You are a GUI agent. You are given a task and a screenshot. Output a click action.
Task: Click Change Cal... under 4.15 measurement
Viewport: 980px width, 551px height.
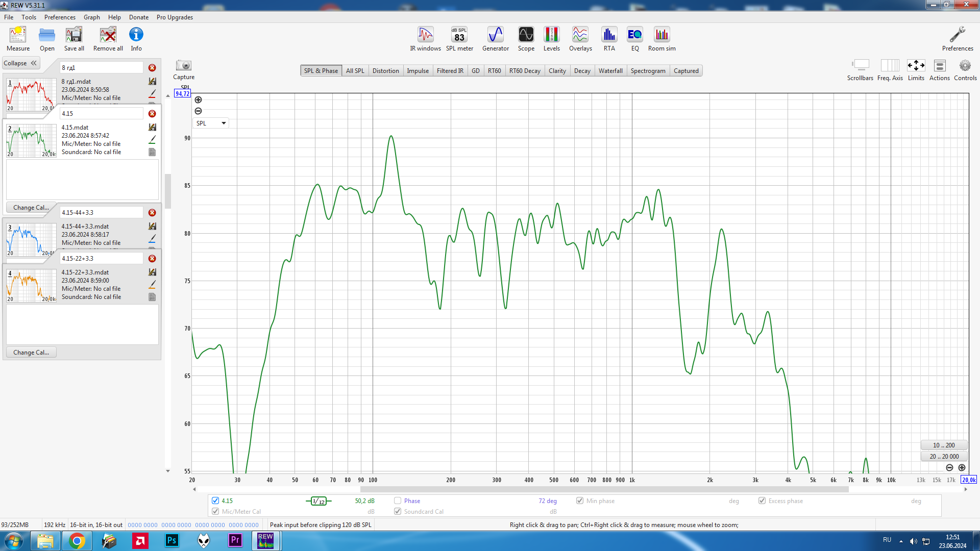pos(31,208)
